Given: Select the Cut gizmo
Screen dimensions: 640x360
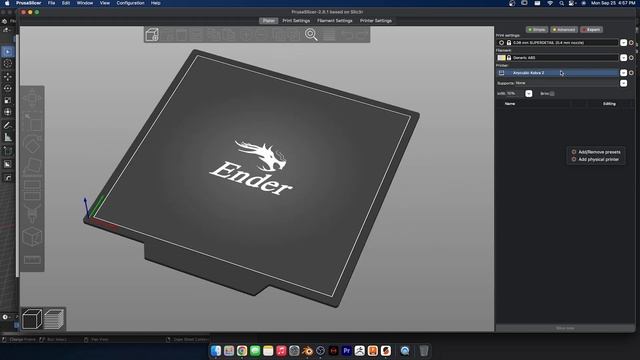Looking at the screenshot, I should [32, 190].
